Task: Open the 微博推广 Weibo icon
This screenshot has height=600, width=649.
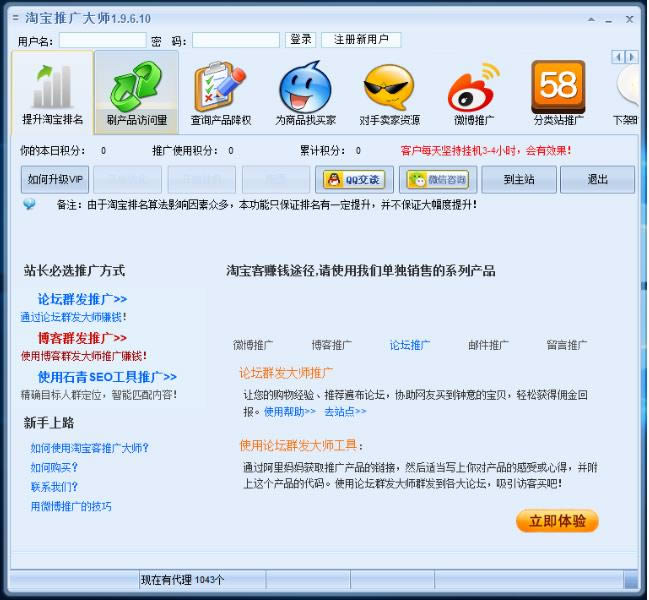Action: [474, 94]
